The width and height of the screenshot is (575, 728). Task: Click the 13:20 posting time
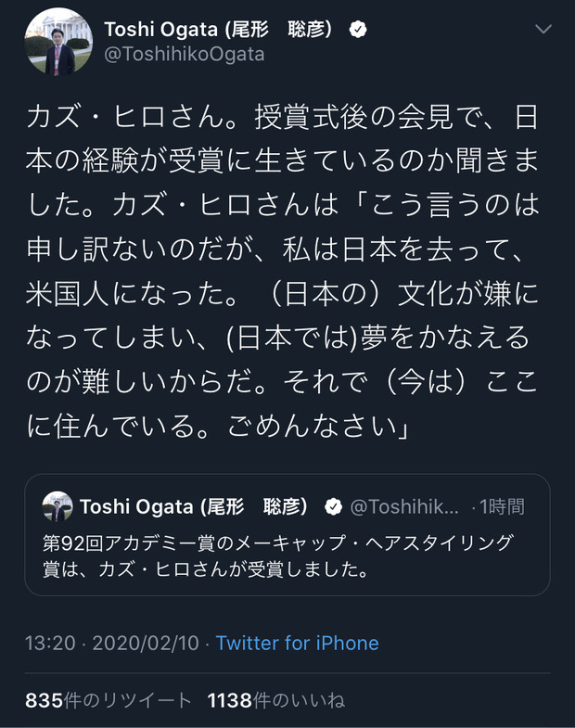pos(50,644)
